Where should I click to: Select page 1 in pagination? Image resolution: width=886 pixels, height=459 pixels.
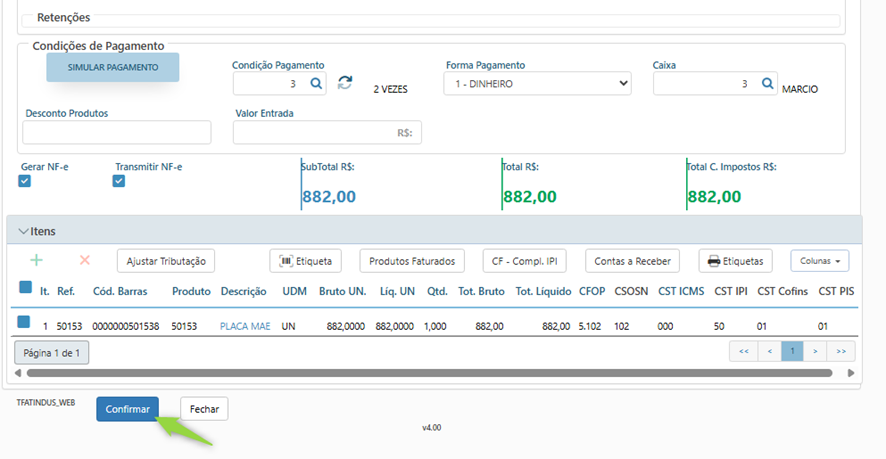(x=792, y=352)
